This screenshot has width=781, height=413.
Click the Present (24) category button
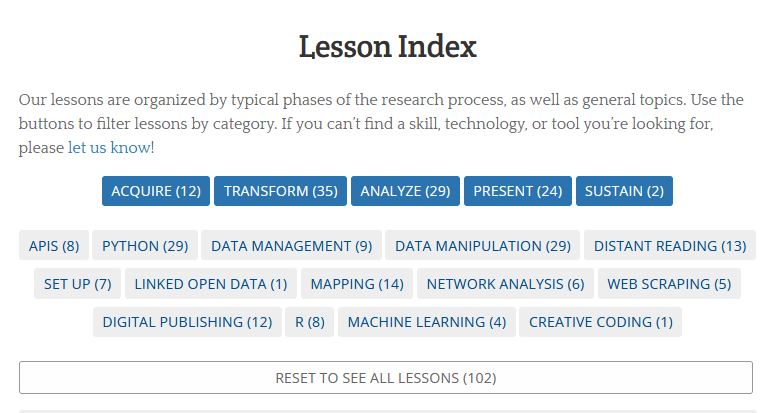click(x=518, y=191)
